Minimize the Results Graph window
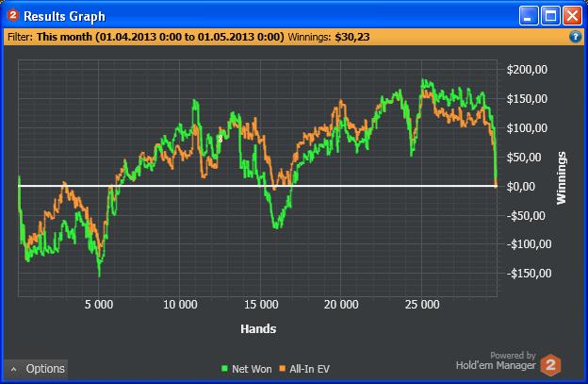The width and height of the screenshot is (588, 384). click(529, 16)
